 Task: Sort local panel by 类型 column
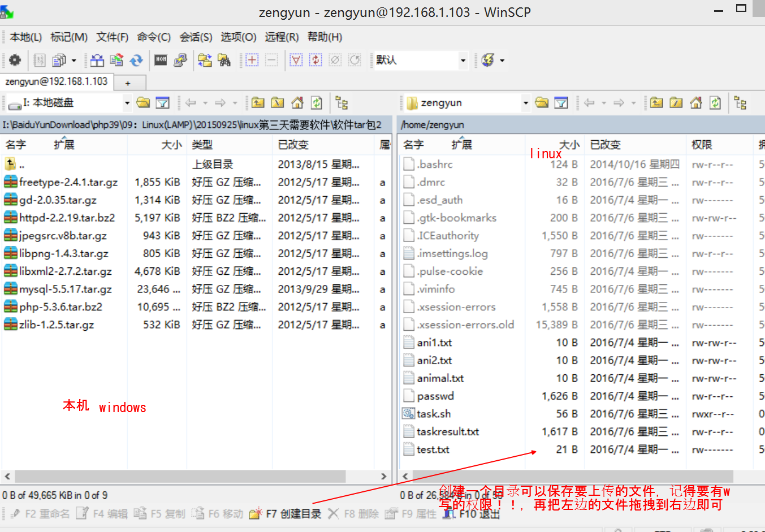pos(230,145)
